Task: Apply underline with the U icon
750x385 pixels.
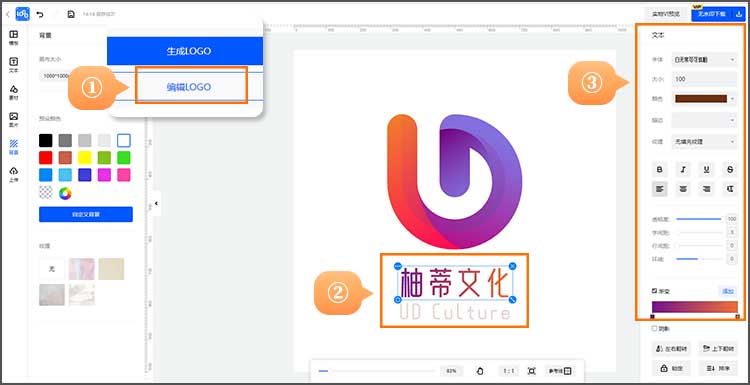Action: pos(706,169)
